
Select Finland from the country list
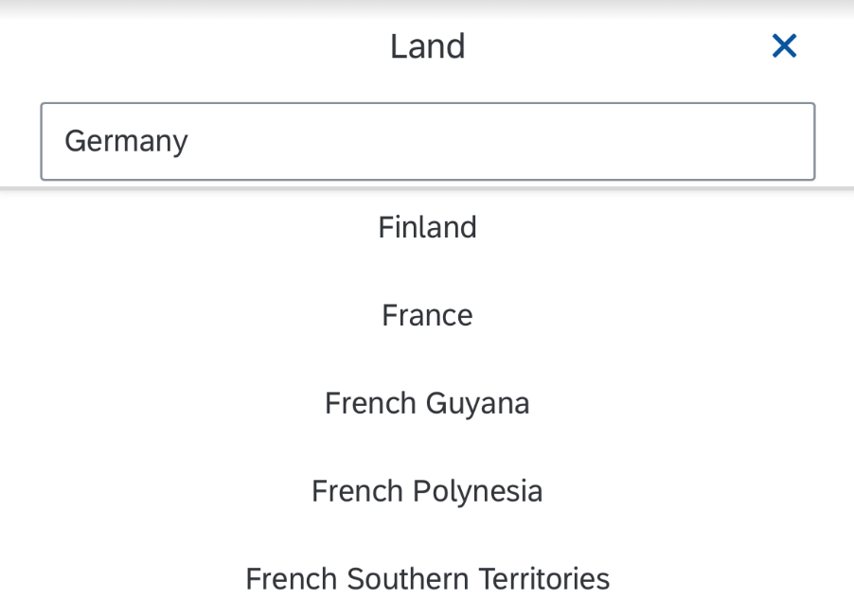(x=427, y=227)
